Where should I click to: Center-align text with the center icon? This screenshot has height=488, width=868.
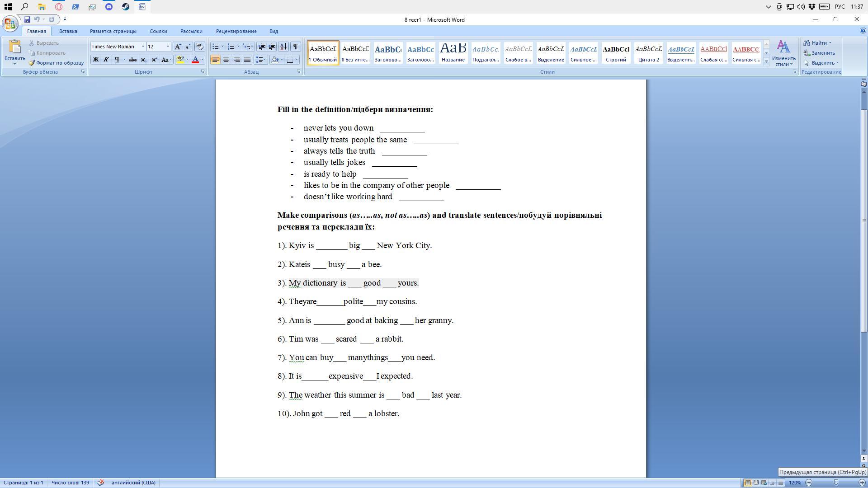226,60
